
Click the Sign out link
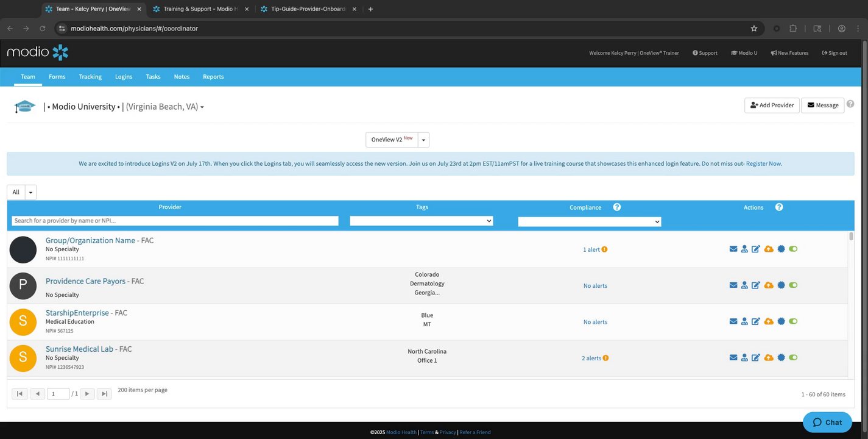pos(834,53)
